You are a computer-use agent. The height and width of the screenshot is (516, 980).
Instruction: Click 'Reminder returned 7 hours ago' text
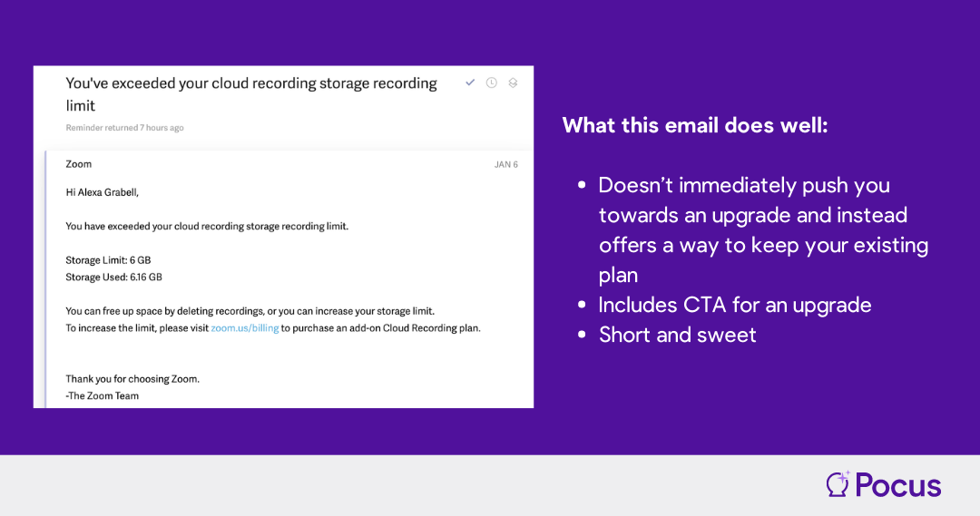tap(124, 128)
